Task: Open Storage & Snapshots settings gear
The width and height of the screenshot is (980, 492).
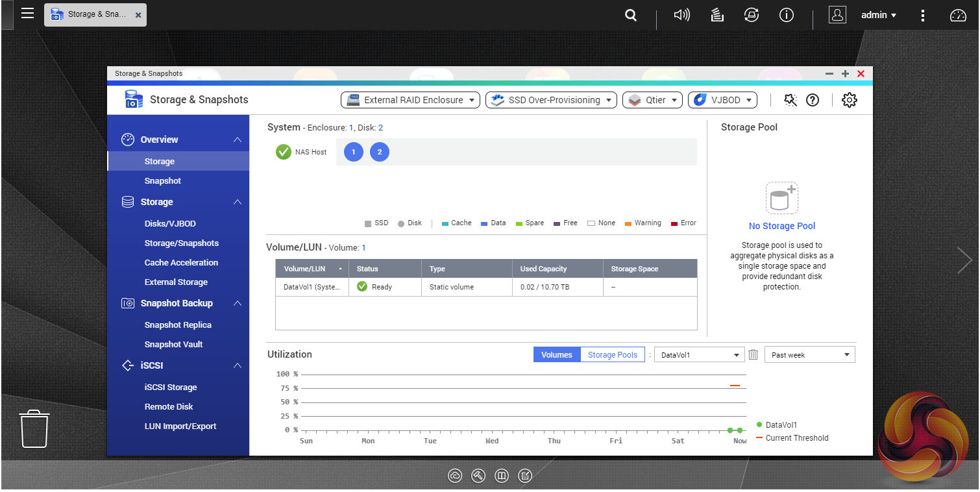Action: [x=849, y=100]
